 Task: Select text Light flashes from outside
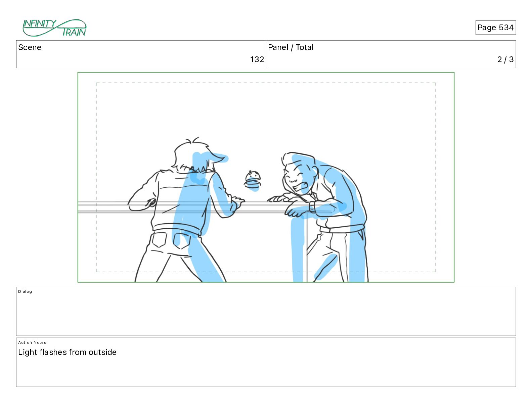click(67, 352)
